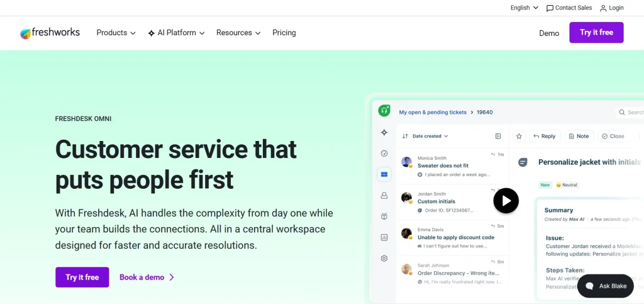Go to the Pricing page

(x=284, y=33)
